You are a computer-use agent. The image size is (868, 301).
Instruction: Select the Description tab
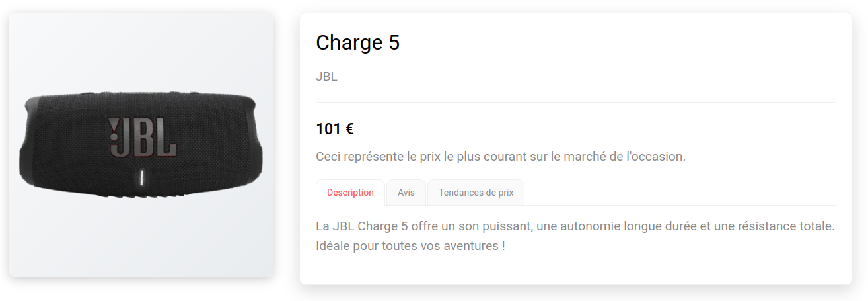click(350, 193)
